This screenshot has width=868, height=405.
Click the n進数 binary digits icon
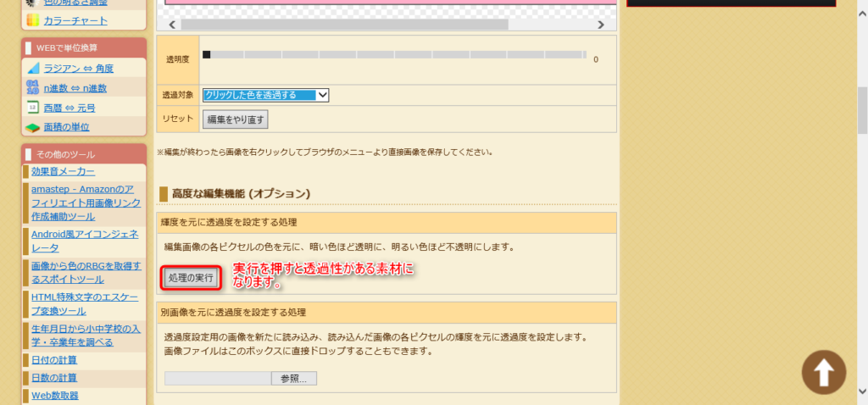click(x=33, y=87)
